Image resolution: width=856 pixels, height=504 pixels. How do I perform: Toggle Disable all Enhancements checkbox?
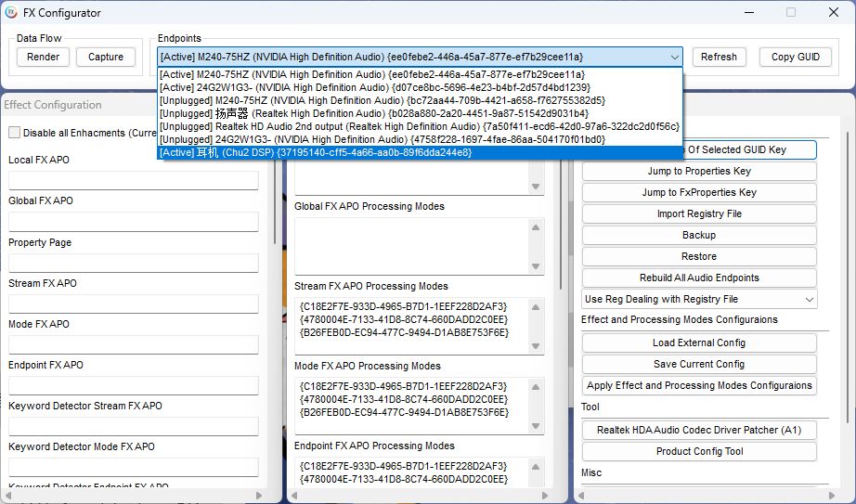pyautogui.click(x=15, y=133)
